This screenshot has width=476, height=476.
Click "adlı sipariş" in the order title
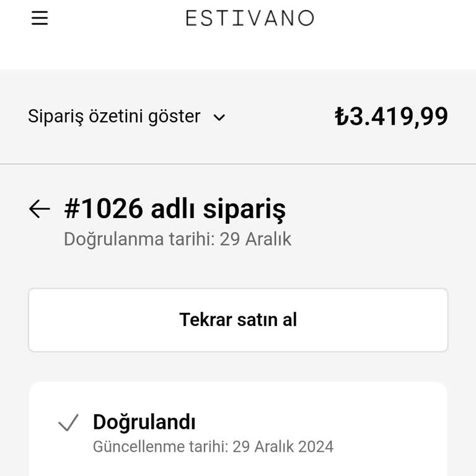(218, 209)
